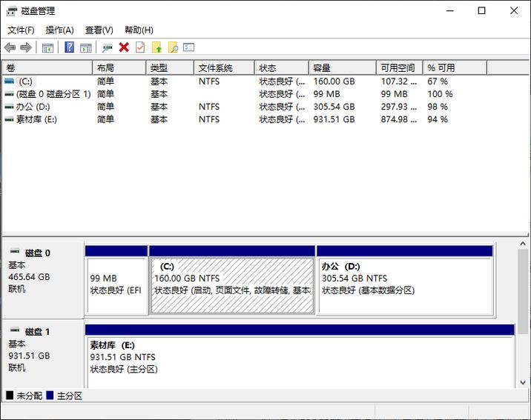Open Help via the blue question mark icon

click(70, 47)
